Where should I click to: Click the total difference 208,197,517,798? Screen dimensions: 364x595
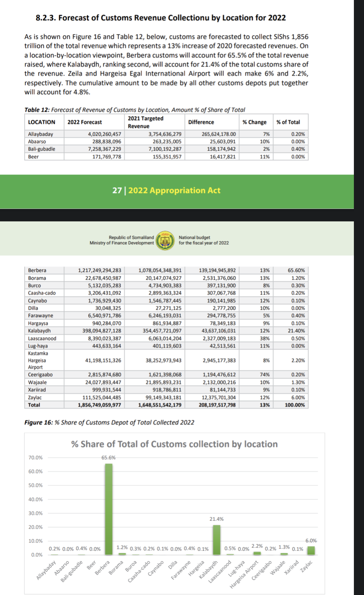click(217, 405)
